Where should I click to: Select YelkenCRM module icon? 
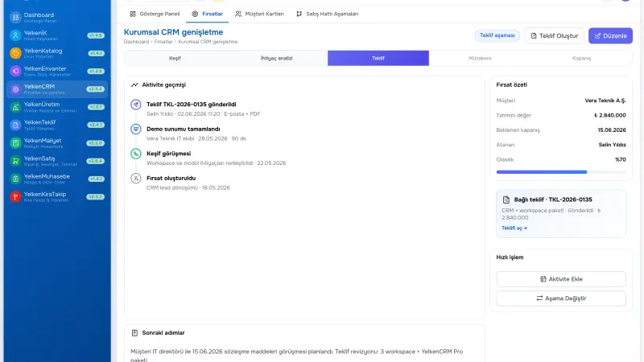pos(15,89)
